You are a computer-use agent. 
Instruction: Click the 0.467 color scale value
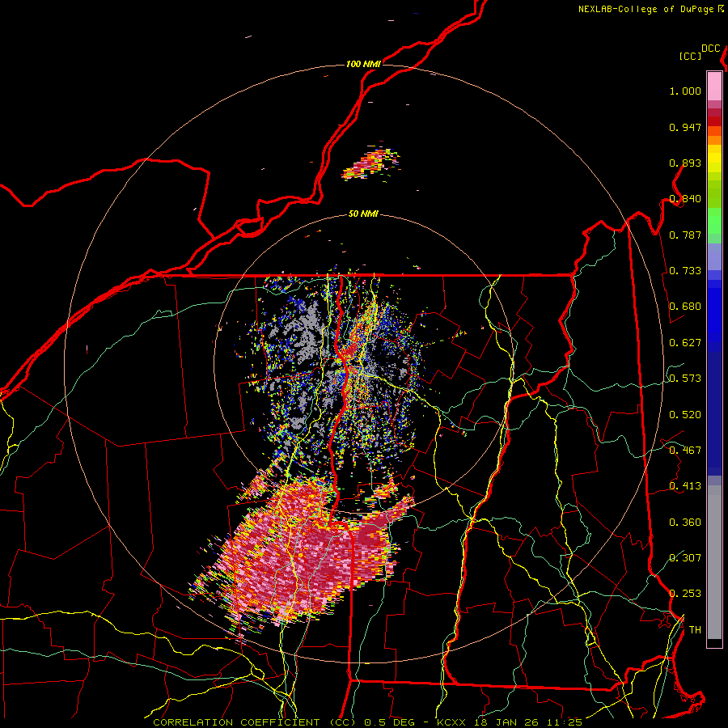(x=685, y=451)
